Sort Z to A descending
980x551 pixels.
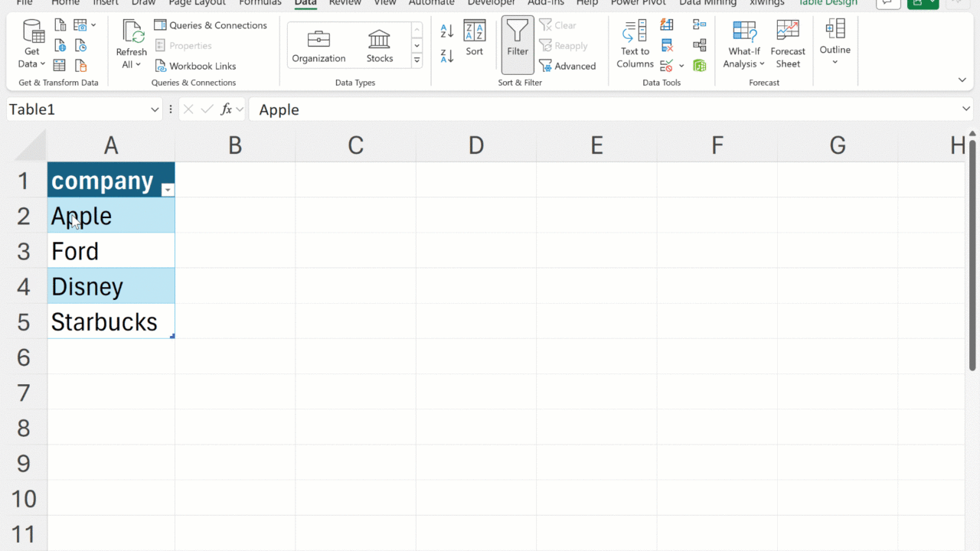447,55
